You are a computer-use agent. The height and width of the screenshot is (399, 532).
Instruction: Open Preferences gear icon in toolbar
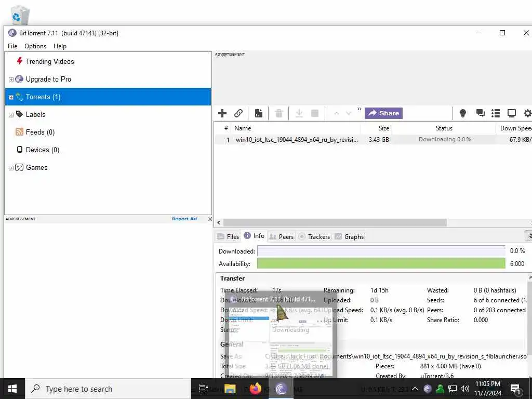[x=528, y=113]
